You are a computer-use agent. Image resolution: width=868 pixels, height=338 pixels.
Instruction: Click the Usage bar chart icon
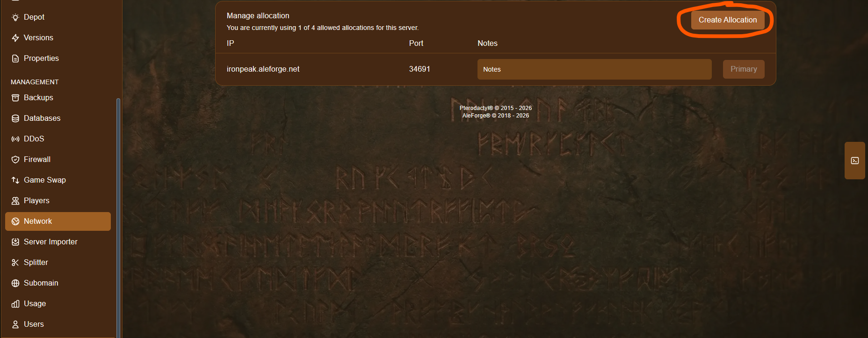pos(15,304)
